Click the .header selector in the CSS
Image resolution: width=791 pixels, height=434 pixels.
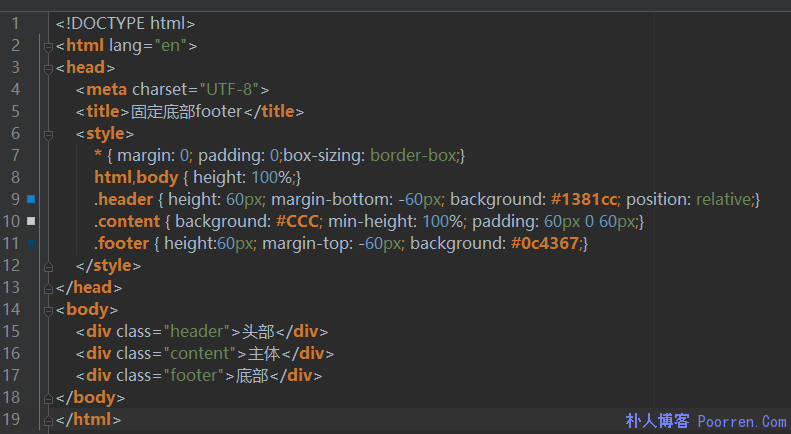point(124,199)
